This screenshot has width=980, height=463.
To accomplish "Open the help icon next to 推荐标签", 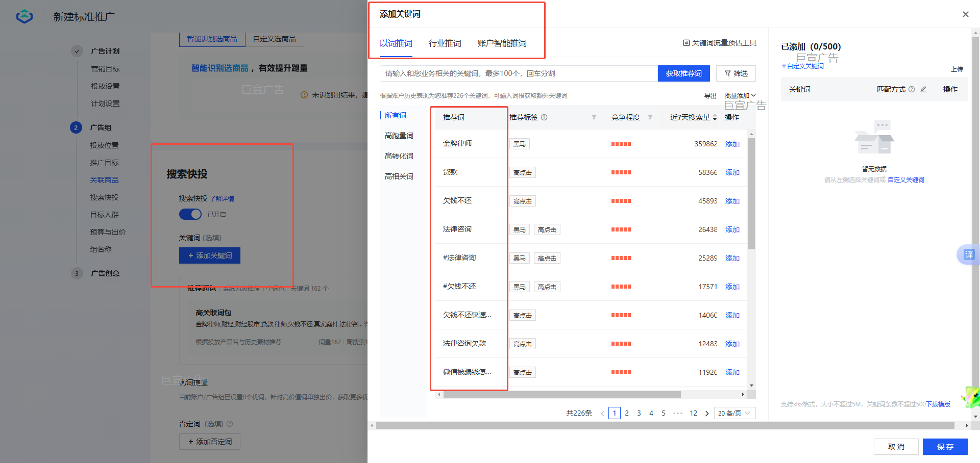I will pyautogui.click(x=544, y=117).
